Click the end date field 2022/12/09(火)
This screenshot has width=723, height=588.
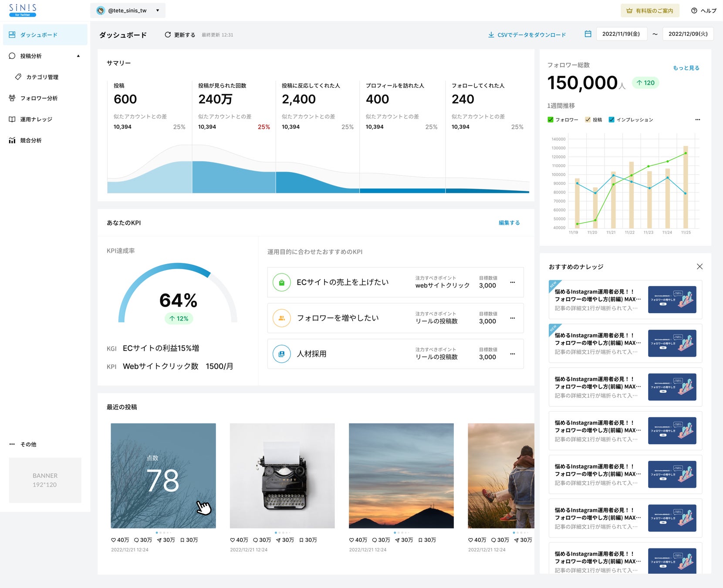[688, 34]
